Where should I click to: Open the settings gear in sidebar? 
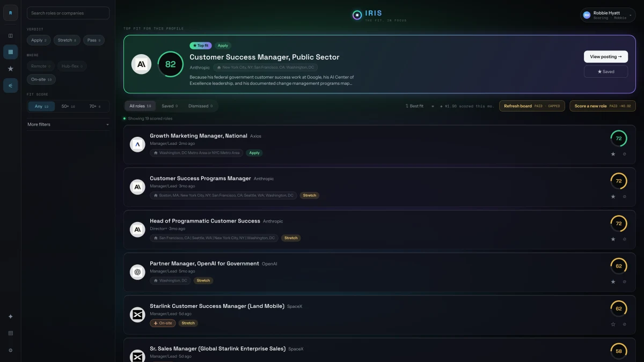[x=10, y=350]
